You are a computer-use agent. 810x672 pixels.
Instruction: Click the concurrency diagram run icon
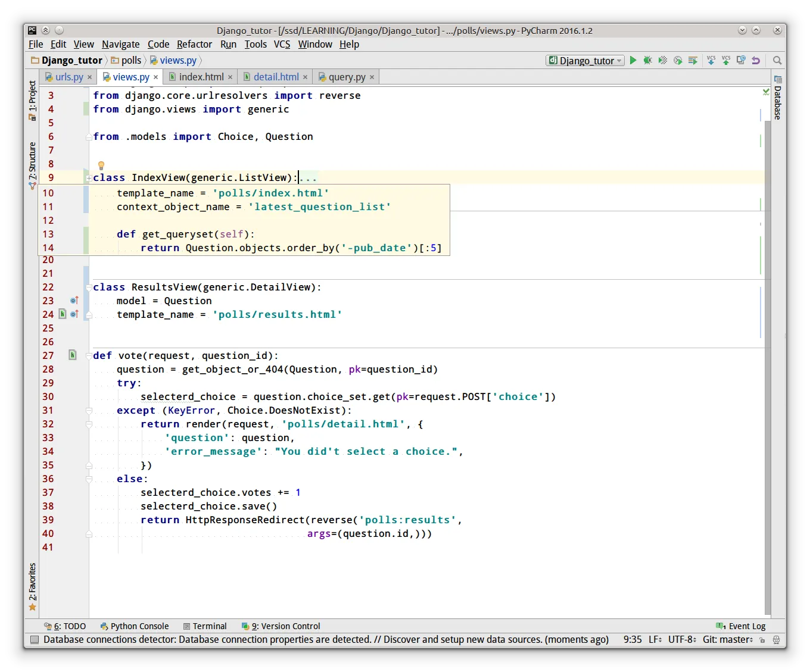pos(693,60)
